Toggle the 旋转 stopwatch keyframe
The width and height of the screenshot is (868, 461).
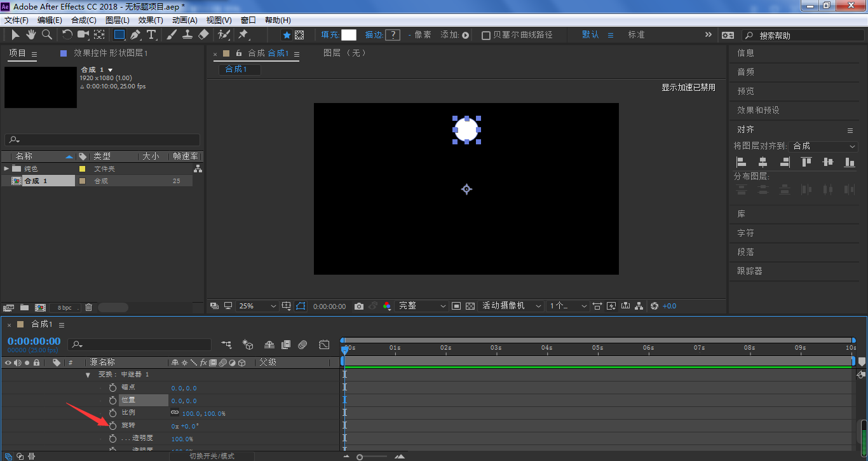point(112,425)
